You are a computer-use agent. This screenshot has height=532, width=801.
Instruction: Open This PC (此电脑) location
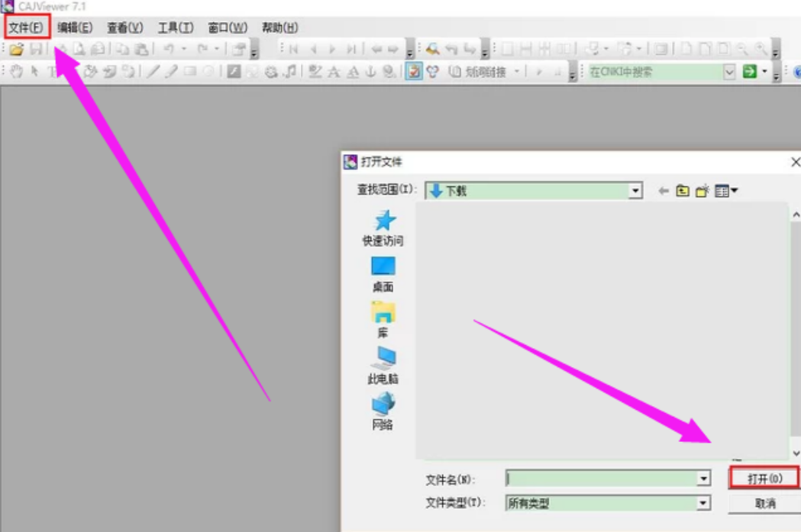383,366
